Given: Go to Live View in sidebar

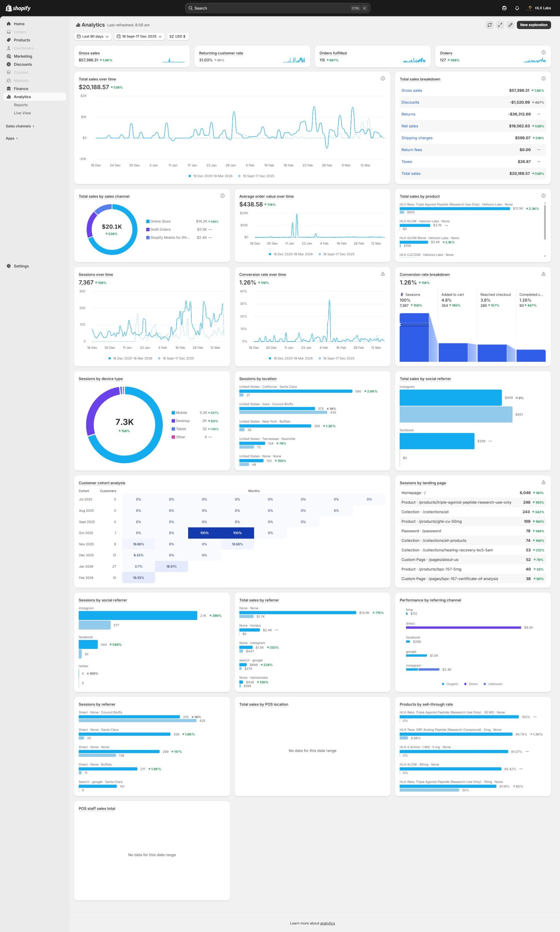Looking at the screenshot, I should point(22,113).
